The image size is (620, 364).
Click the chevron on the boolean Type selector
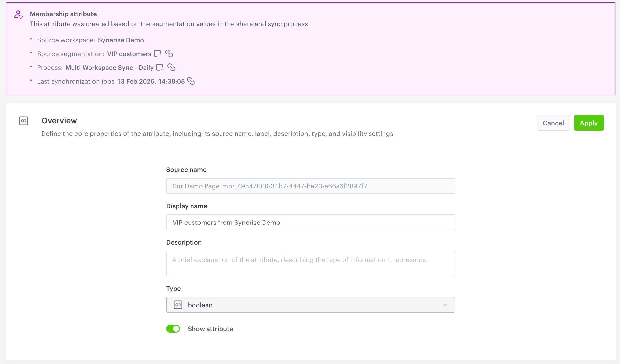tap(445, 305)
